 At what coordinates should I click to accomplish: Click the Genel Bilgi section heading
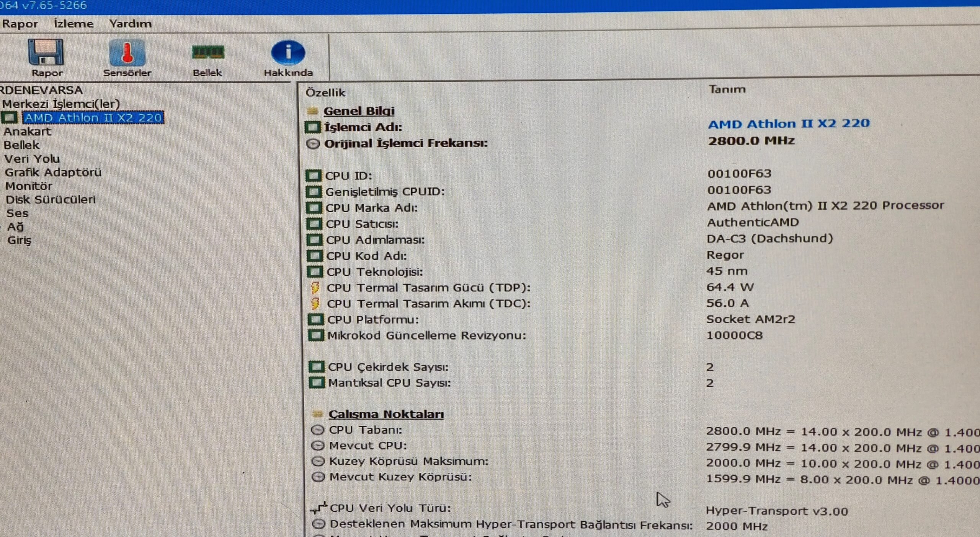point(359,111)
